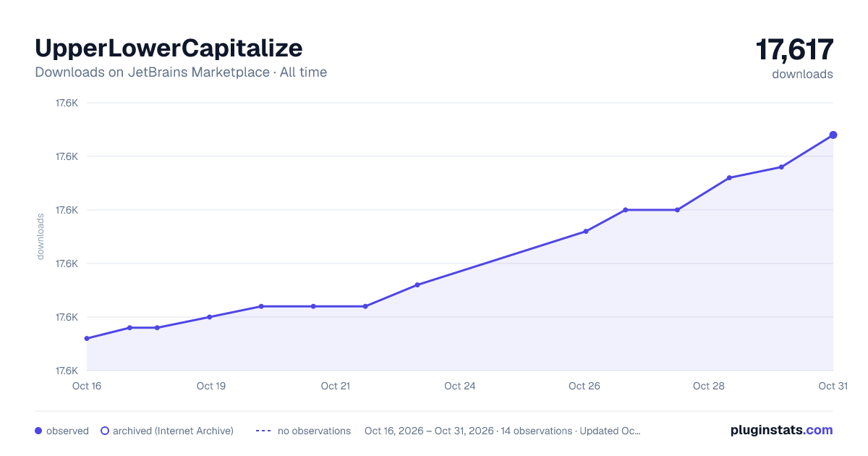Click the observed legend filled dot
The height and width of the screenshot is (456, 868).
[x=38, y=431]
